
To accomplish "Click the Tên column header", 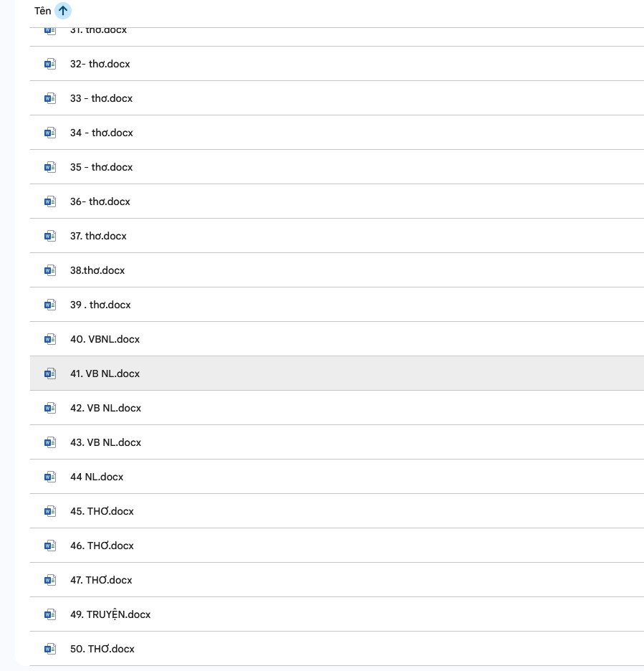I will click(43, 11).
